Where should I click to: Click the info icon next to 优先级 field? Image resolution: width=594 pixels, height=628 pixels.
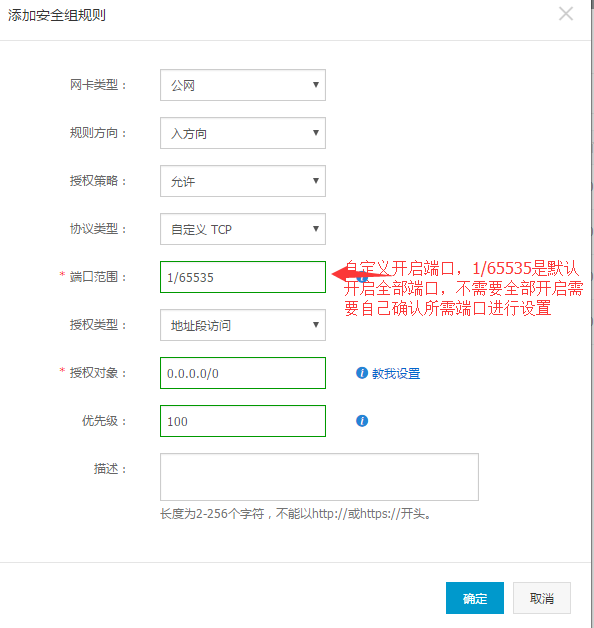point(362,421)
